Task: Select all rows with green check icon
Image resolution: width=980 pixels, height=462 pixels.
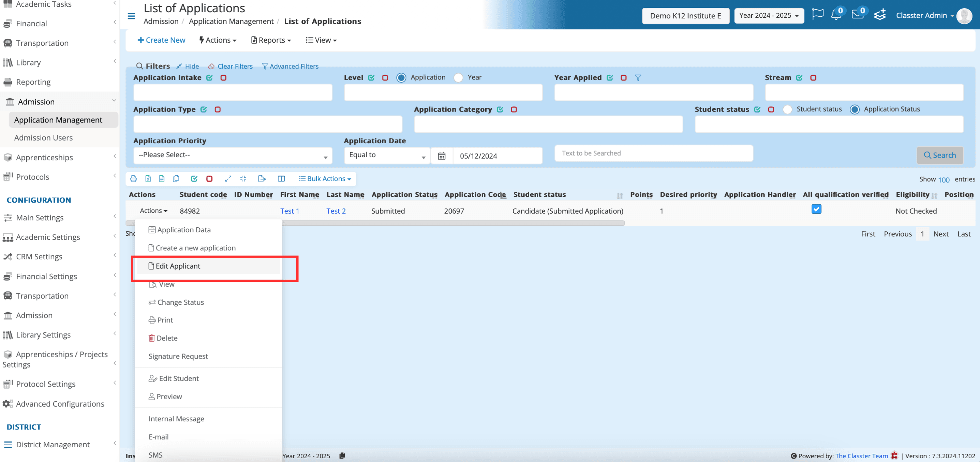Action: (x=194, y=178)
